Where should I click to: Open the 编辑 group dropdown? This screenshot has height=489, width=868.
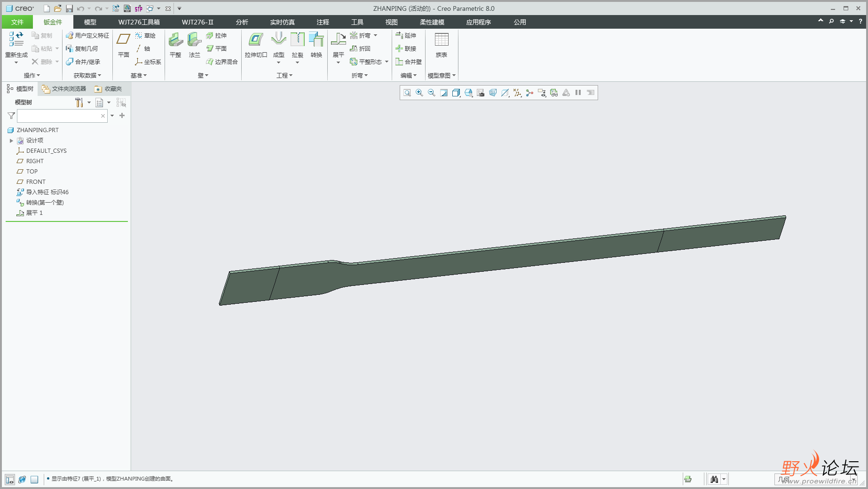409,75
